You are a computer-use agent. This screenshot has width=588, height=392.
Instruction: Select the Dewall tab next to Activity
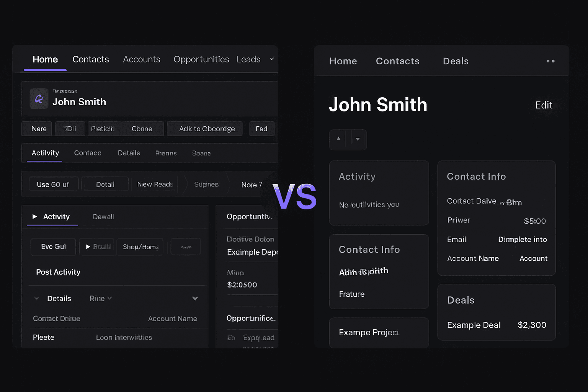(103, 217)
